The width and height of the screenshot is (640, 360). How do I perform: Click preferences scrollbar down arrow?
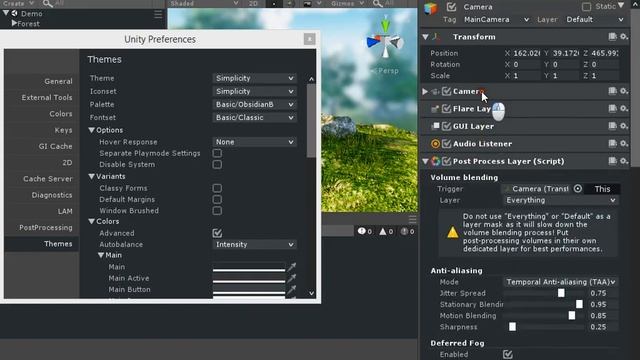click(x=311, y=293)
